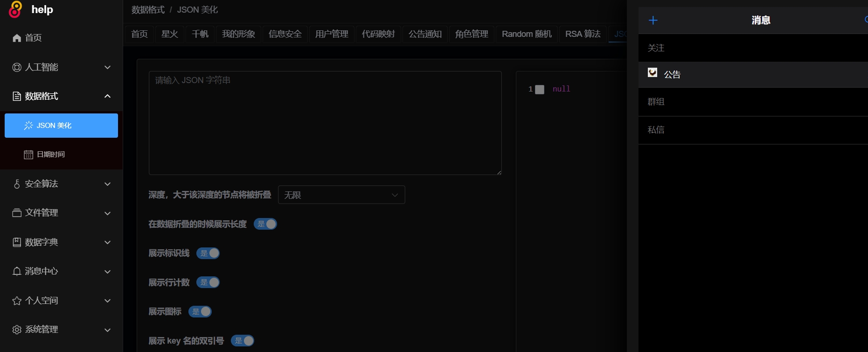Click the 个人空间 star icon
Screen dimensions: 868x352
[x=17, y=300]
